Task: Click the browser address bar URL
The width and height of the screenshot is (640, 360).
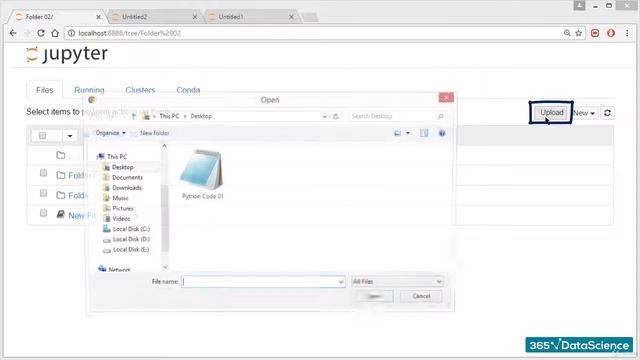Action: pyautogui.click(x=129, y=33)
